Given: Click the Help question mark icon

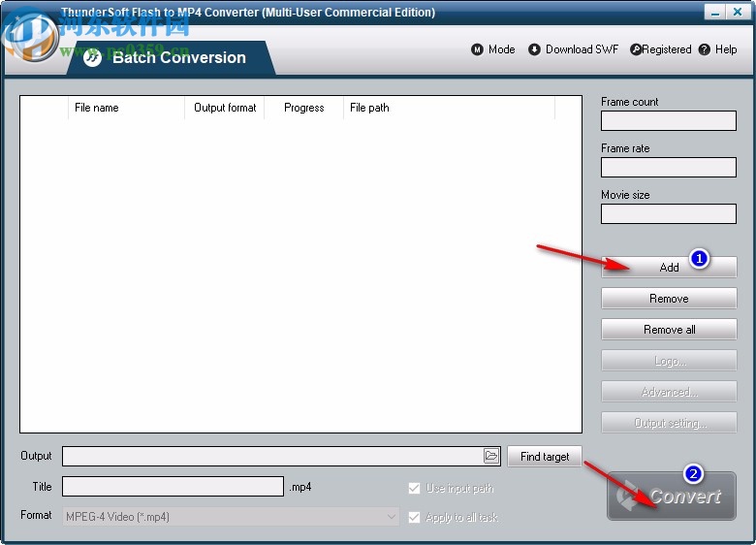Looking at the screenshot, I should [x=705, y=49].
